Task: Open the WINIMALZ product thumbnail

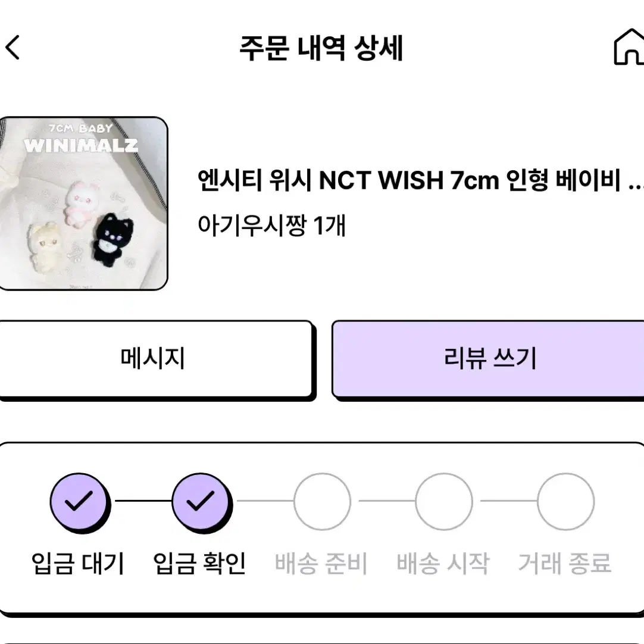Action: coord(83,204)
